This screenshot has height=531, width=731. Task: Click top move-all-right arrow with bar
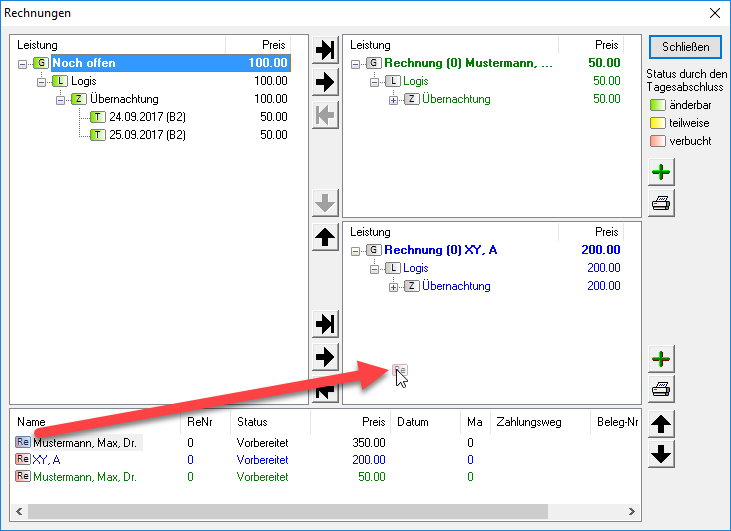coord(325,49)
